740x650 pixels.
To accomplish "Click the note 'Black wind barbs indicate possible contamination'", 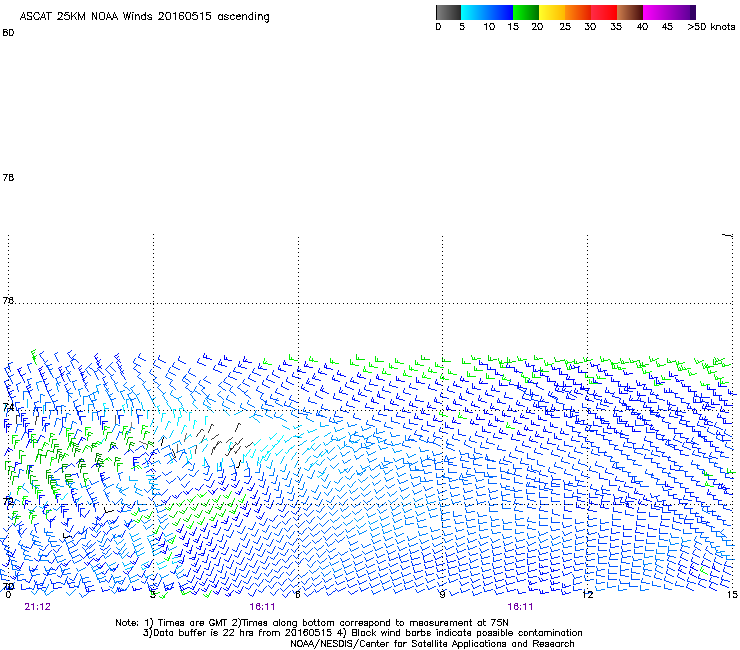I will 467,633.
